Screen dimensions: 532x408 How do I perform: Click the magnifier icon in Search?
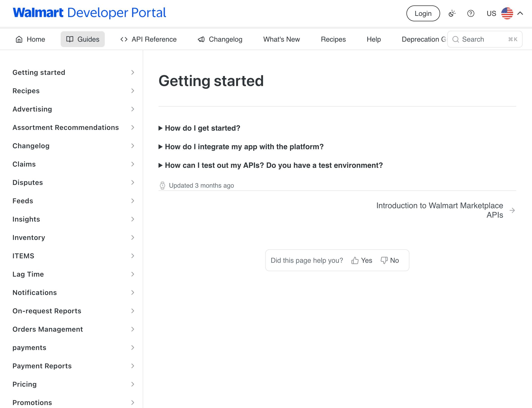[x=456, y=39]
